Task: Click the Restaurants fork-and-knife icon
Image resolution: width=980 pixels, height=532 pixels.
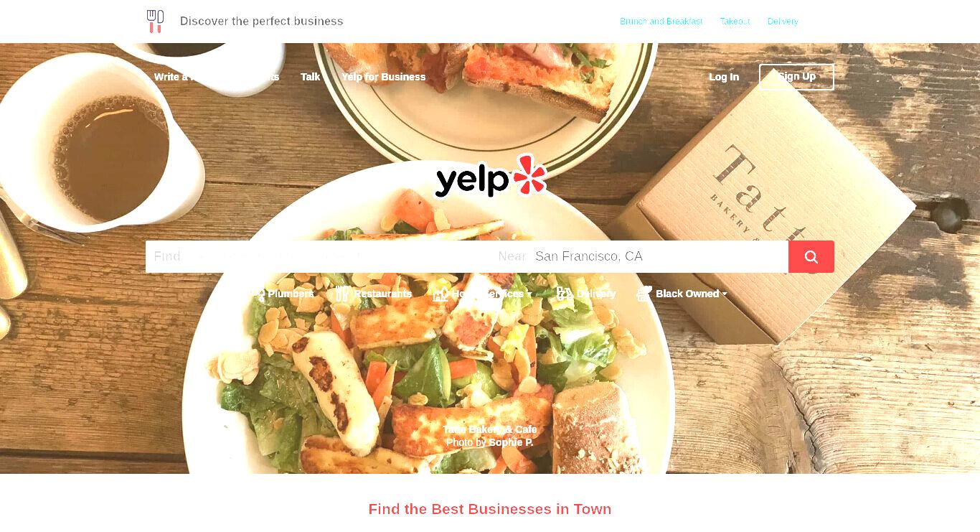Action: (343, 294)
